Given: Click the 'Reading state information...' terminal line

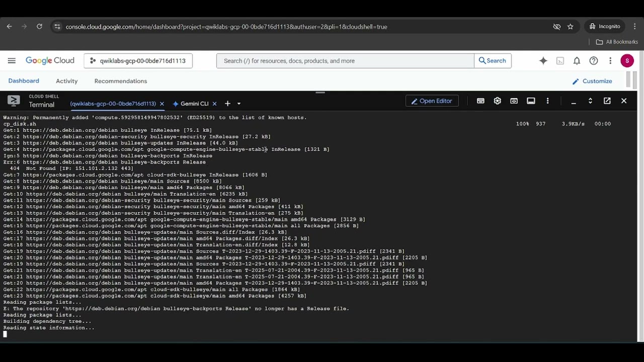Looking at the screenshot, I should coord(49,328).
